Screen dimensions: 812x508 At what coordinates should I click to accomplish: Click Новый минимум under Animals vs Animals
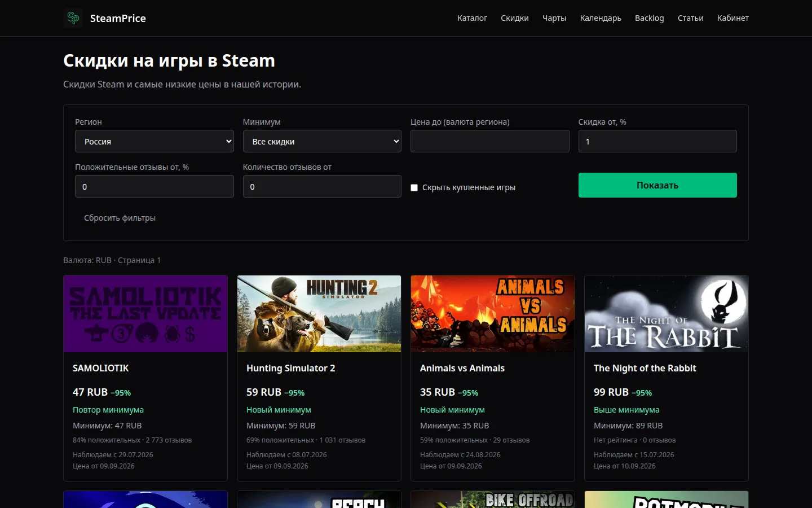click(452, 410)
